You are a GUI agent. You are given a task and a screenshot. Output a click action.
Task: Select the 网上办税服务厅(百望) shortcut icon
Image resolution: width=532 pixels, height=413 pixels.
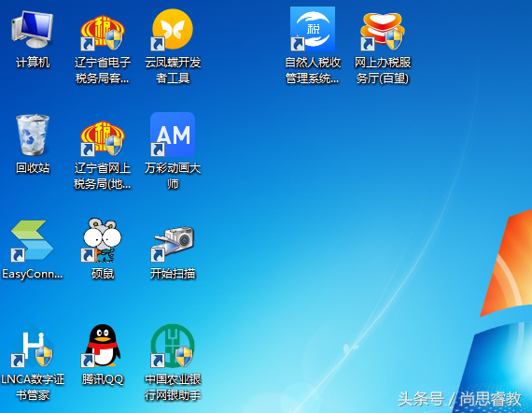pyautogui.click(x=383, y=31)
